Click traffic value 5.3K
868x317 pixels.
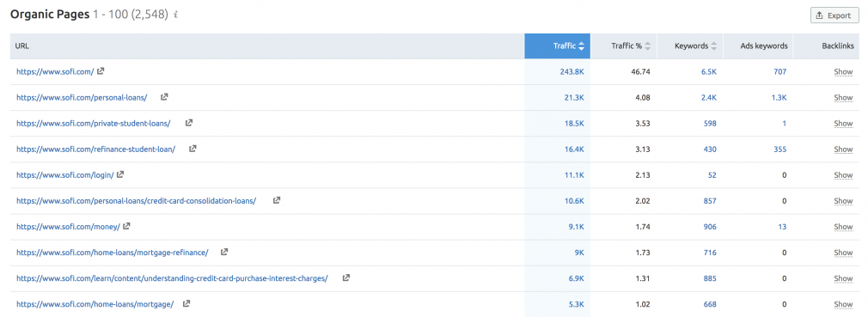pyautogui.click(x=577, y=304)
